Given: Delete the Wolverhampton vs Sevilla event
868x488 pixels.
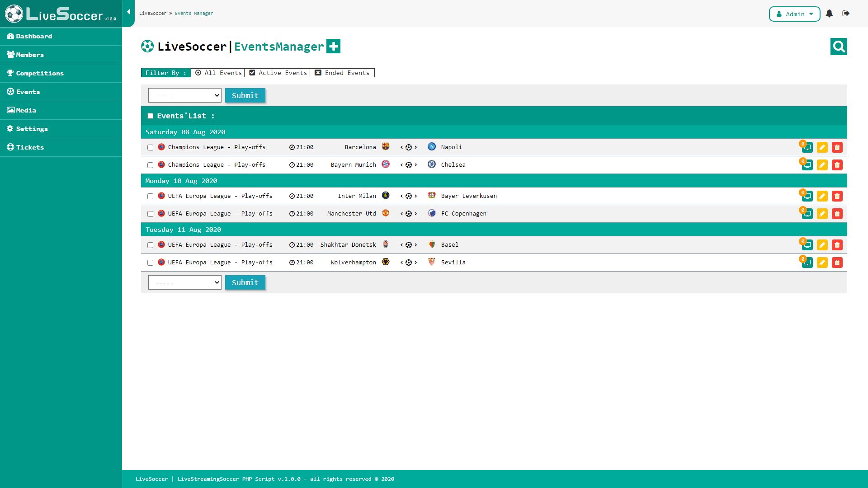Looking at the screenshot, I should click(837, 263).
